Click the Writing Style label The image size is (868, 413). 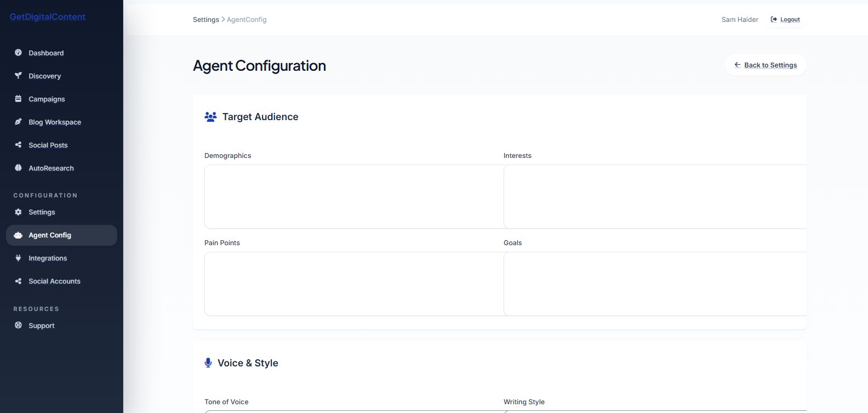[x=524, y=402]
